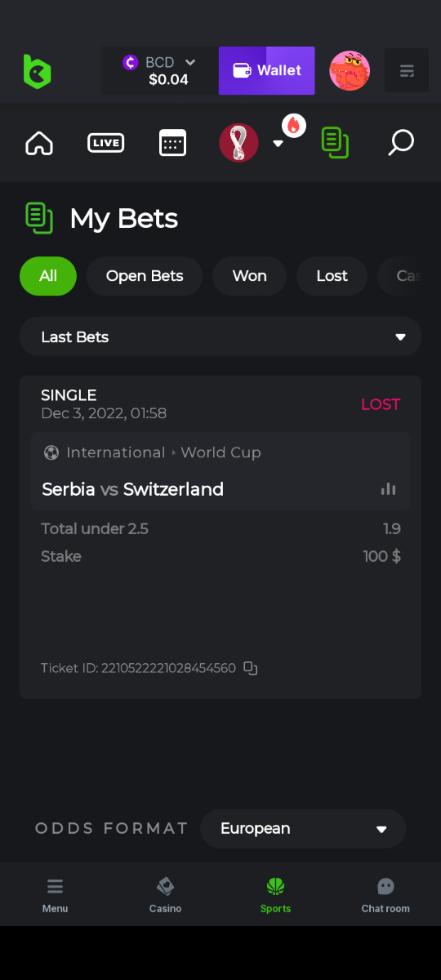This screenshot has height=980, width=441.
Task: Expand the BCD currency selector
Action: (x=160, y=70)
